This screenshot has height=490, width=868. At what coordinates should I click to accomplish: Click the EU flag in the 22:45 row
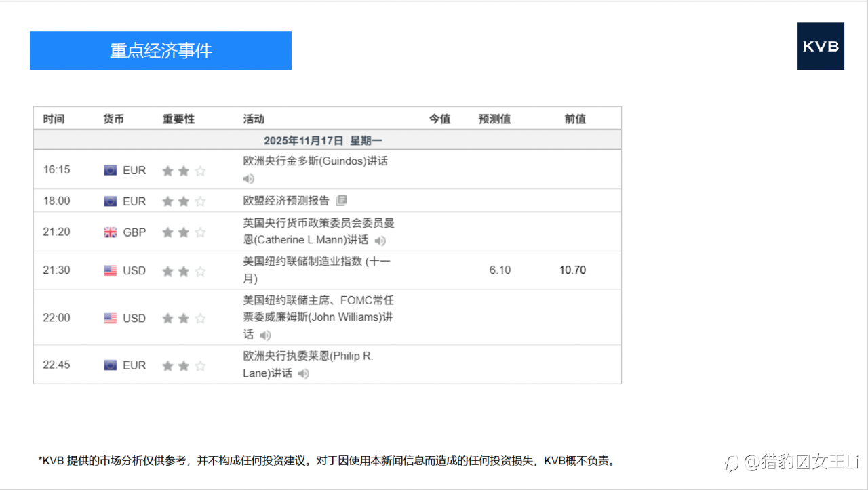coord(111,365)
